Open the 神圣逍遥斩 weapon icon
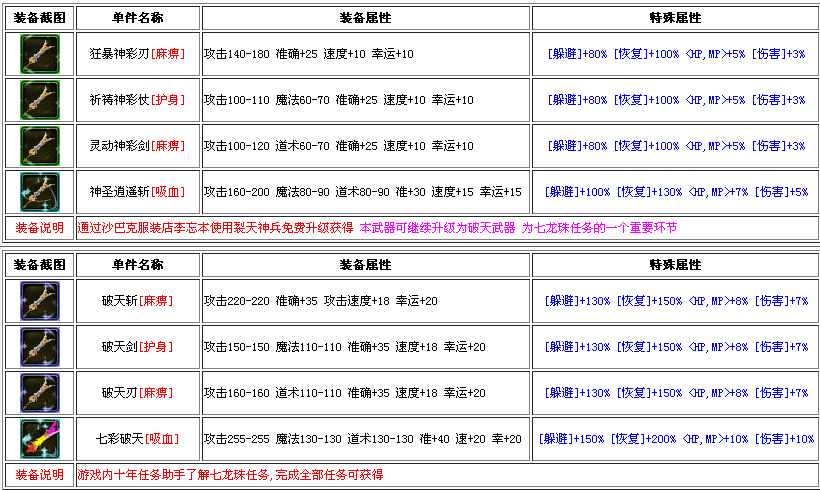 (x=39, y=192)
